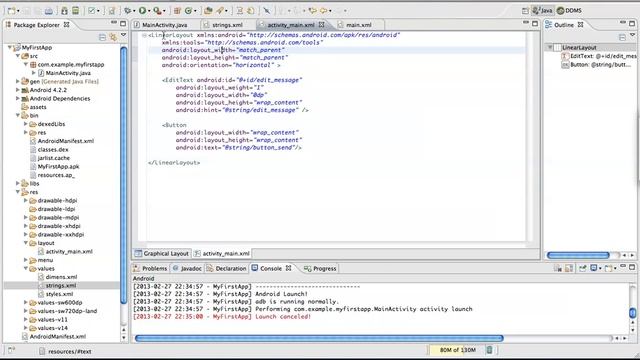Click the Outline panel collapse-all icon
Image resolution: width=640 pixels, height=360 pixels.
pos(622,37)
